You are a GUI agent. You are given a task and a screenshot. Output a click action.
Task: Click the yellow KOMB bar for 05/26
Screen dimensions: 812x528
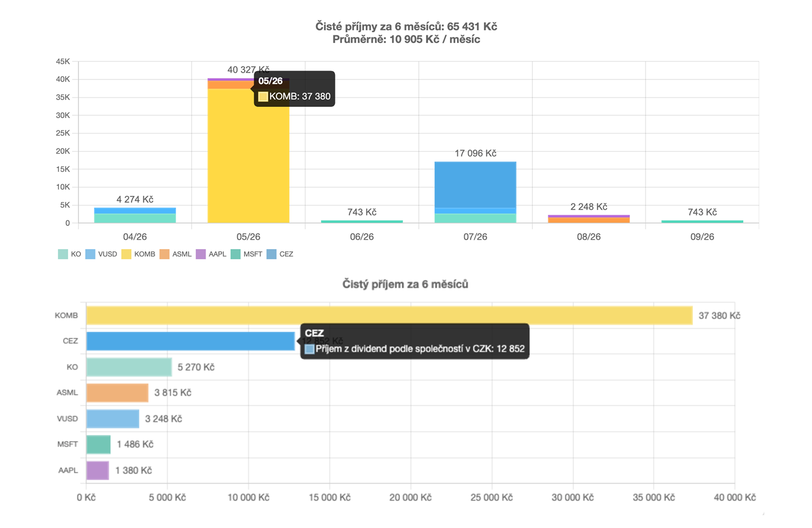[248, 156]
